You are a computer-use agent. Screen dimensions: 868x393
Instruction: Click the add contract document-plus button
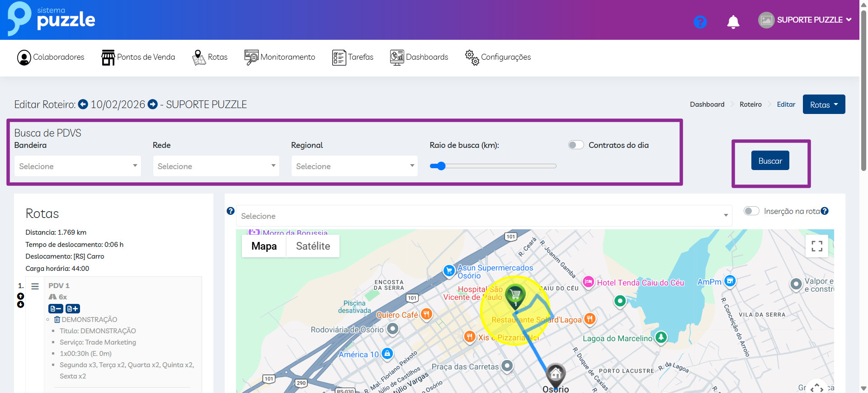(73, 308)
